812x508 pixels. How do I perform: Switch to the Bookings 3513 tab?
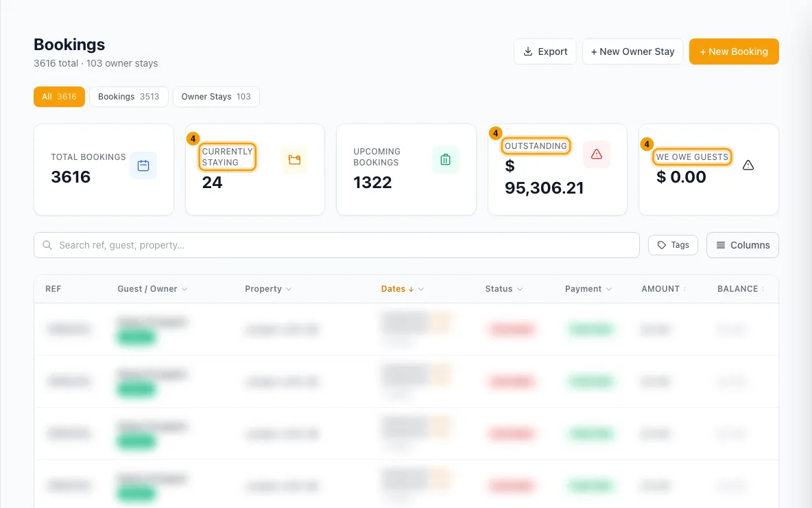[x=128, y=97]
